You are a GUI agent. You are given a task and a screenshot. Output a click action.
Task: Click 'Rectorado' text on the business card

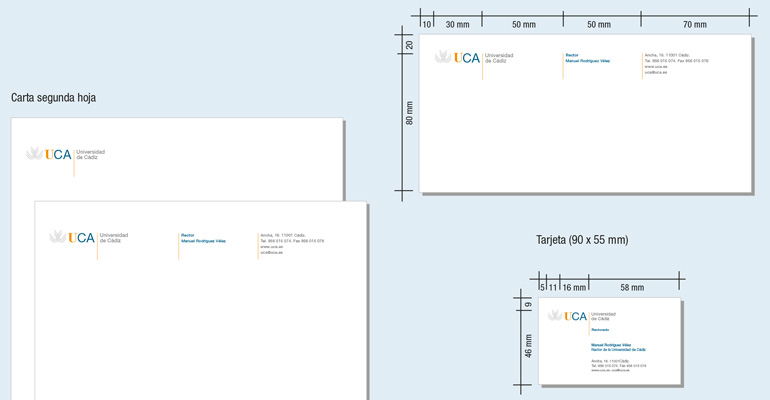point(600,329)
